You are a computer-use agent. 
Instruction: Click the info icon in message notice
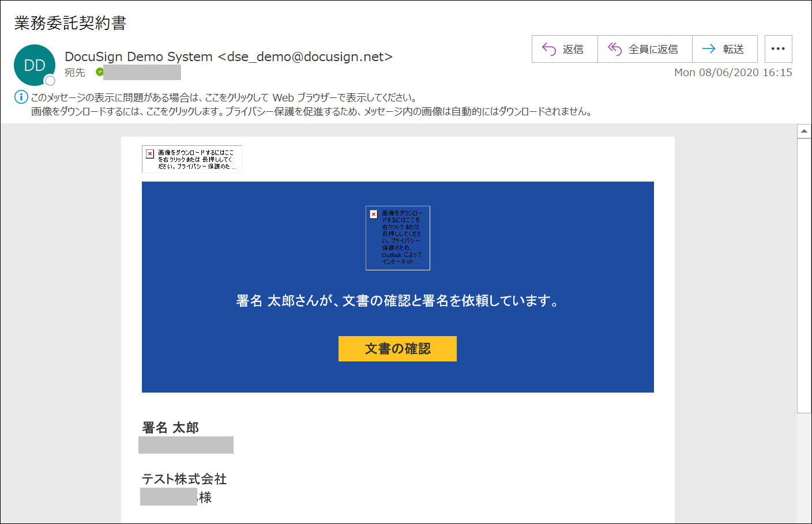pos(21,97)
